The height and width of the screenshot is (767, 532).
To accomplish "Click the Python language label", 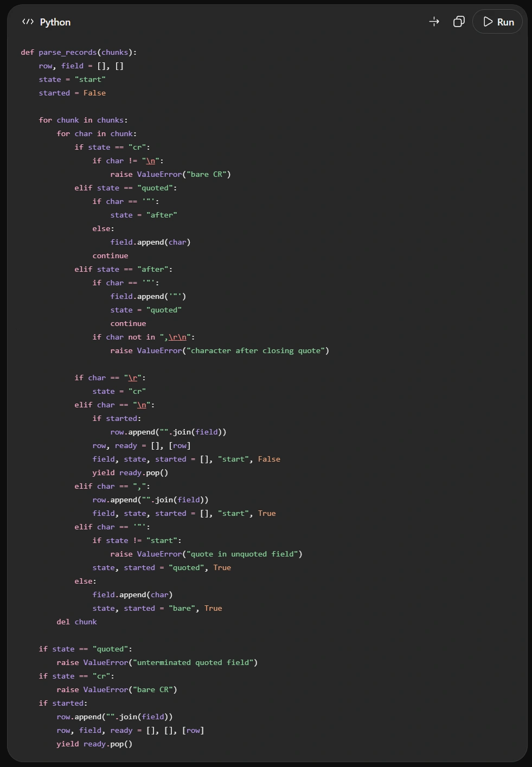I will click(55, 22).
